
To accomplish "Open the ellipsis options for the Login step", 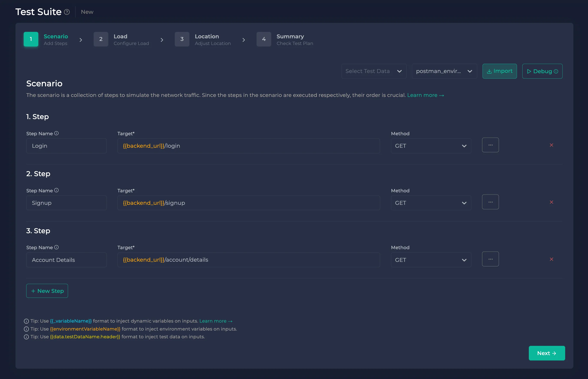I will (490, 145).
